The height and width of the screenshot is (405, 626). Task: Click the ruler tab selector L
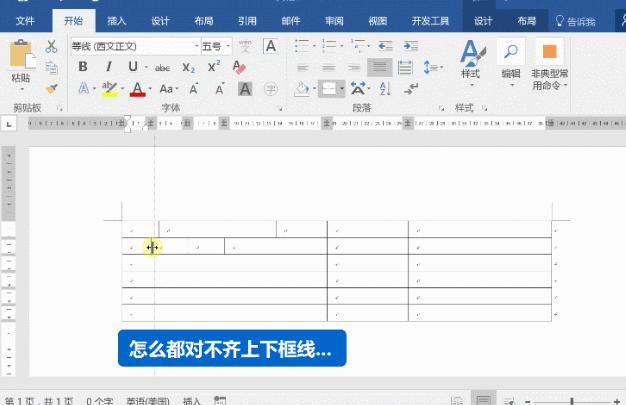click(x=9, y=124)
